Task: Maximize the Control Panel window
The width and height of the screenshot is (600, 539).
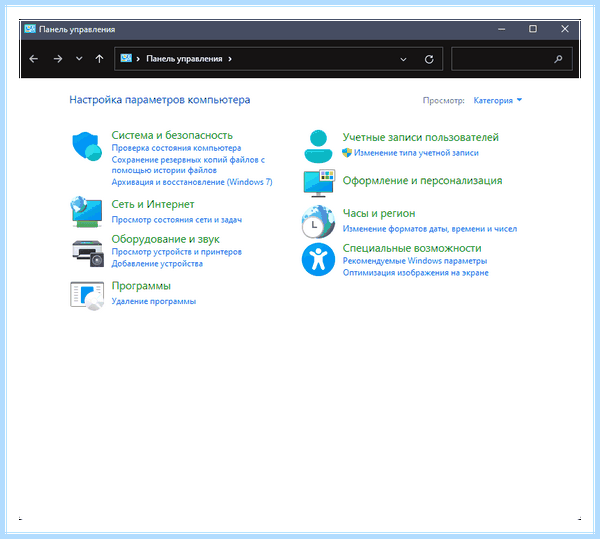Action: point(533,29)
